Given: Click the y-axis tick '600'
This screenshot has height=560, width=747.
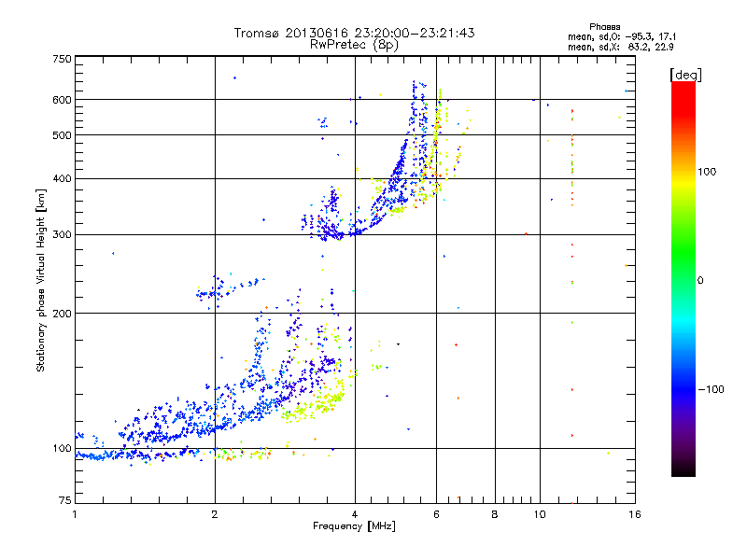Looking at the screenshot, I should pos(62,100).
